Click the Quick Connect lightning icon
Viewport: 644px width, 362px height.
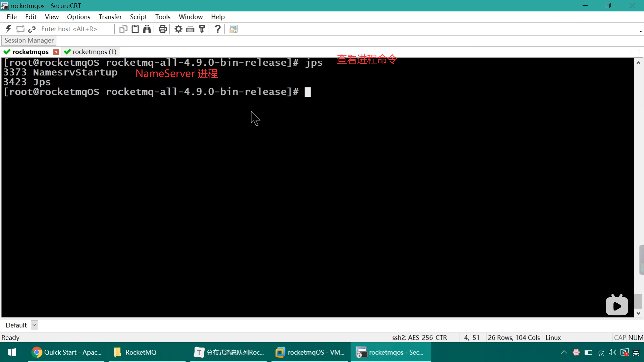point(9,29)
